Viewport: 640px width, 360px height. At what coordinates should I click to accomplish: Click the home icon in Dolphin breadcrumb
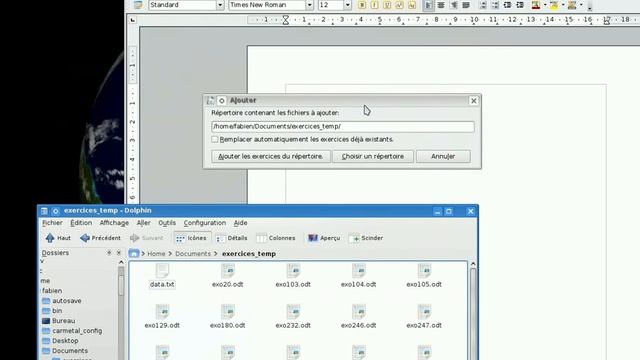134,253
